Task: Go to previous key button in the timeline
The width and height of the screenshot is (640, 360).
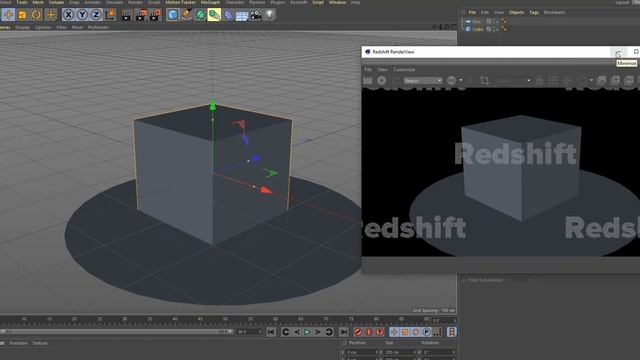Action: point(286,332)
